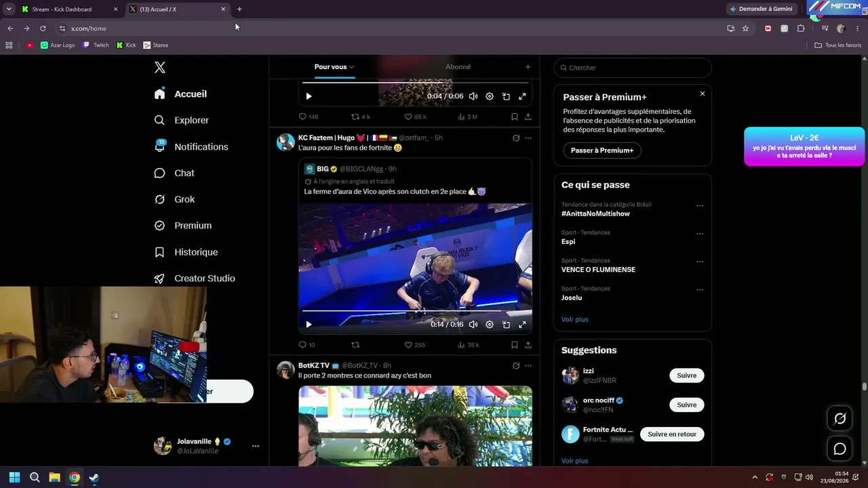Open options for VENCE O FLUMINENSE trend
This screenshot has height=488, width=868.
coord(700,262)
